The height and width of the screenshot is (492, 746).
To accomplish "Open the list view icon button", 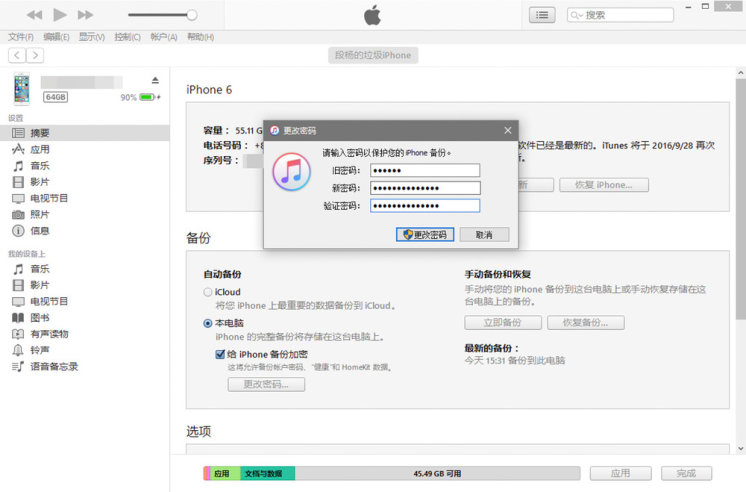I will click(x=542, y=15).
